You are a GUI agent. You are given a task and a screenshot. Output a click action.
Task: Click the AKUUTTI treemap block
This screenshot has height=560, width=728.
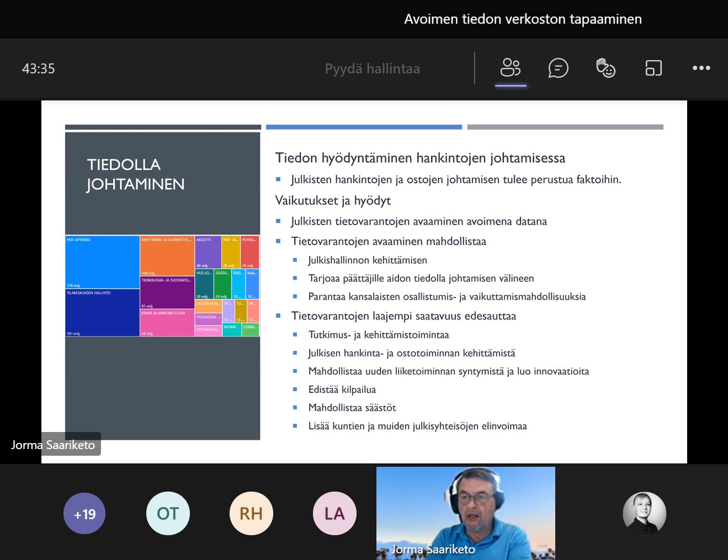pos(208,252)
